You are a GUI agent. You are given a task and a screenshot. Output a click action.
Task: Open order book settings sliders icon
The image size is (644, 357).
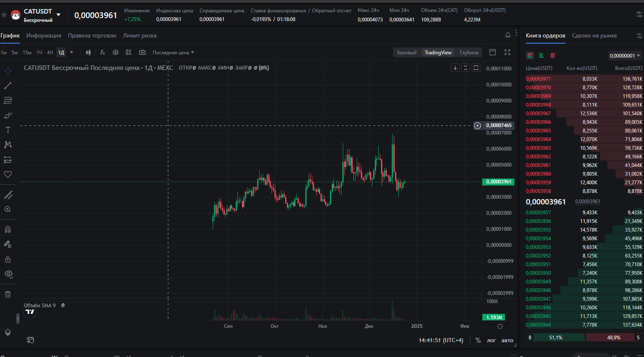[638, 35]
